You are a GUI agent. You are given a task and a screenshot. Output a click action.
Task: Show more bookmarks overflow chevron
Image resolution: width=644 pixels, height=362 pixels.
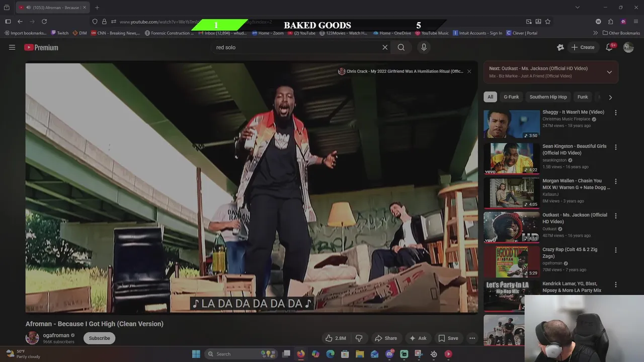coord(596,33)
